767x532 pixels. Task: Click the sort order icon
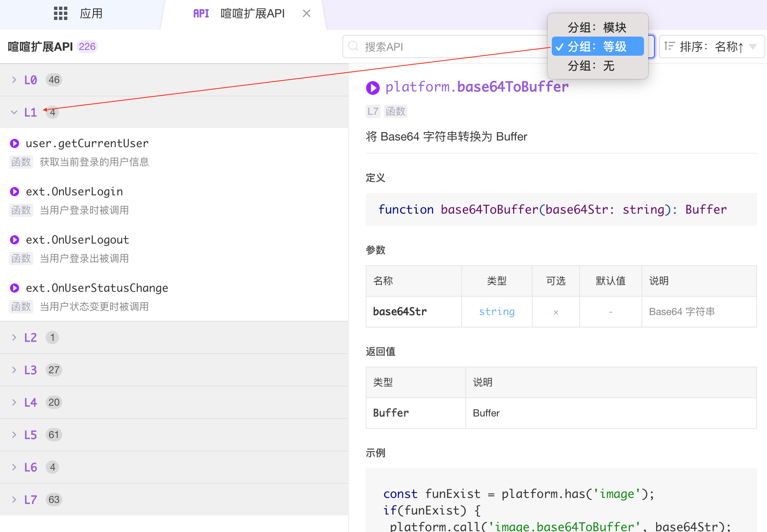[x=669, y=46]
